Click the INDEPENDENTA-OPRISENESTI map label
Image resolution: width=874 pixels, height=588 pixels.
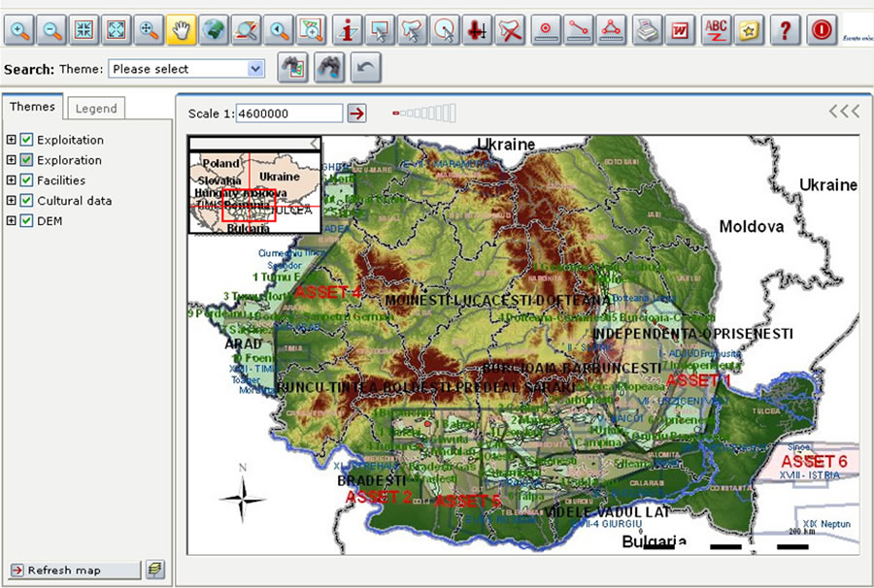click(692, 334)
